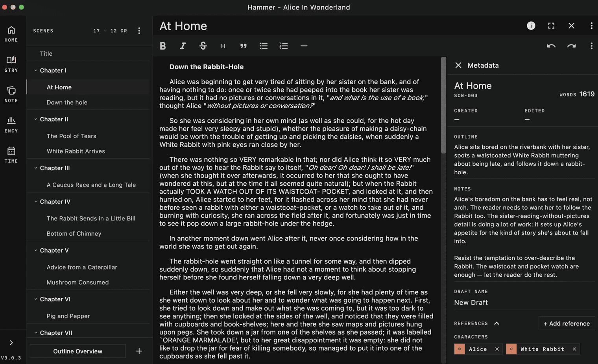Insert a heading with H button
This screenshot has width=598, height=364.
223,46
